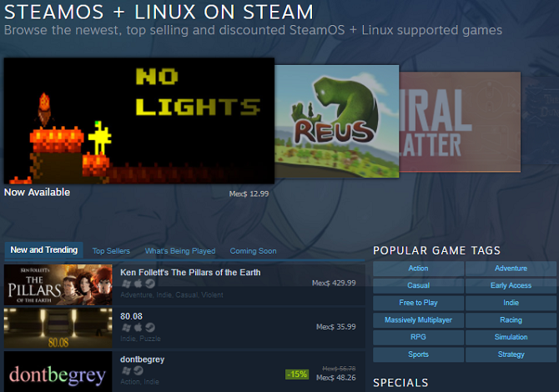This screenshot has width=559, height=392.
Task: Open the No Lights featured banner
Action: pos(139,121)
